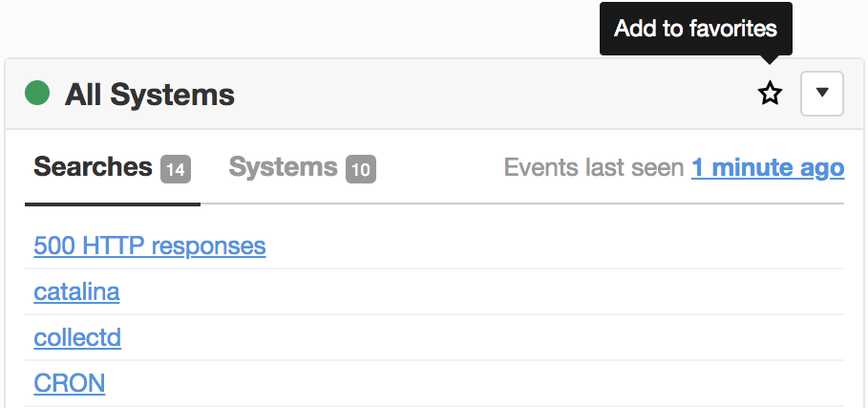The width and height of the screenshot is (868, 408).
Task: Open the collectd saved search
Action: pos(77,337)
